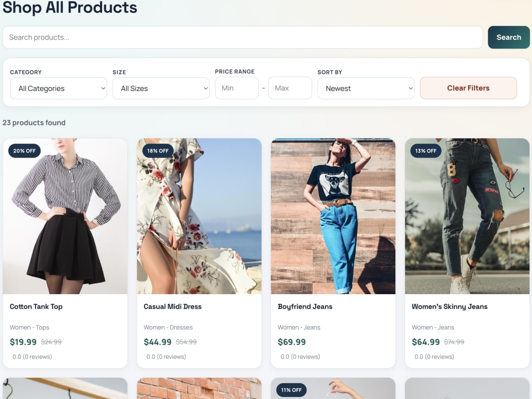Viewport: 532px width, 399px height.
Task: Click the Boyfriend Jeans reviews rating
Action: click(300, 356)
